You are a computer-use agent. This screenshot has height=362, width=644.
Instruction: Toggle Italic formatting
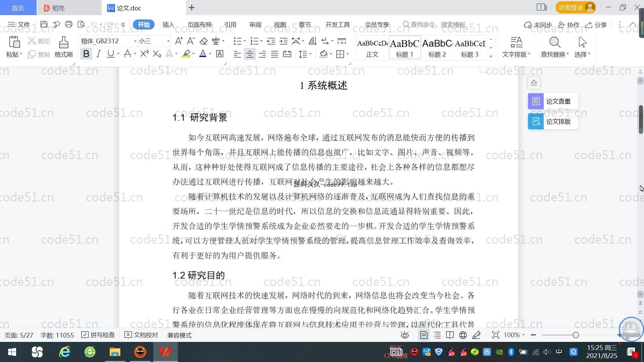(x=98, y=54)
